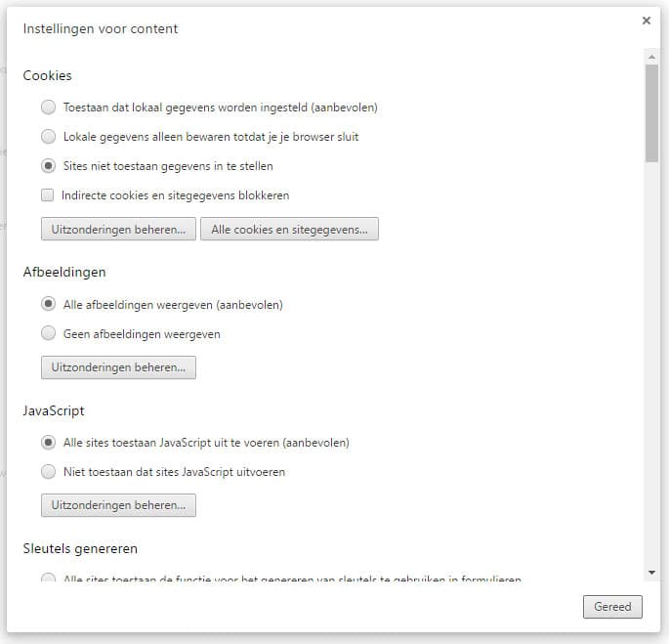The height and width of the screenshot is (644, 669).
Task: Choose 'Geen afbeeldingen weergeven' option
Action: point(48,333)
